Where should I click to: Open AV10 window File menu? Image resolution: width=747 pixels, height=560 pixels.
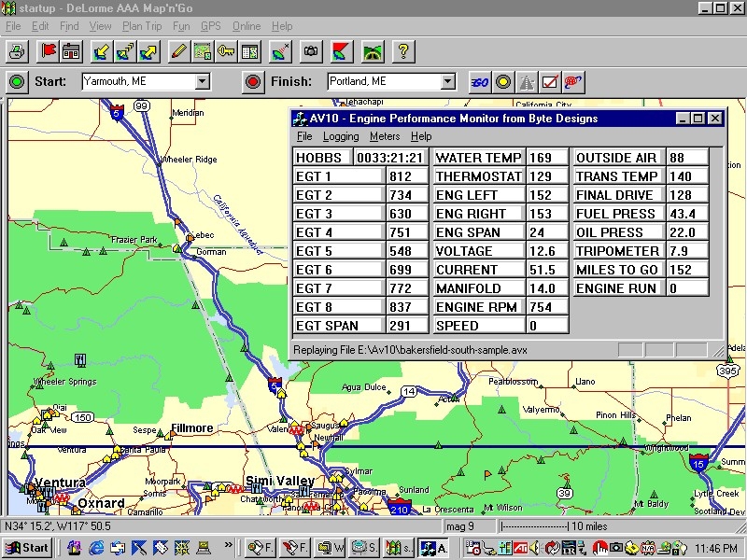coord(304,136)
